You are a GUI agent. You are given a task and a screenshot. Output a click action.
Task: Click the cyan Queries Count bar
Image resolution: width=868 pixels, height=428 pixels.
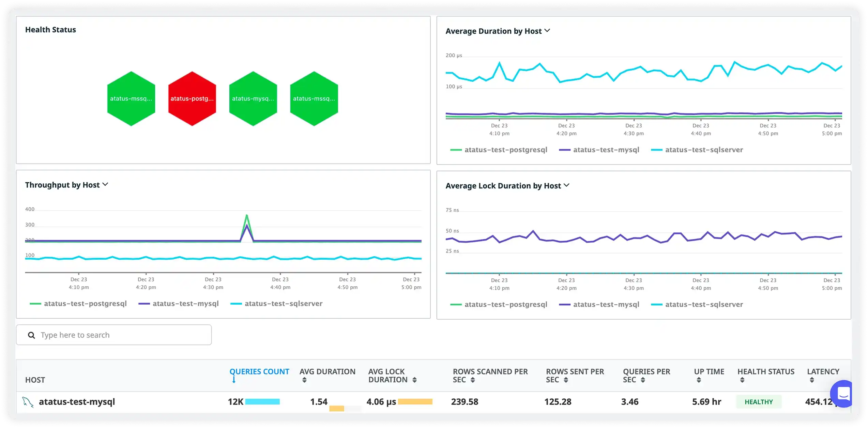[262, 402]
